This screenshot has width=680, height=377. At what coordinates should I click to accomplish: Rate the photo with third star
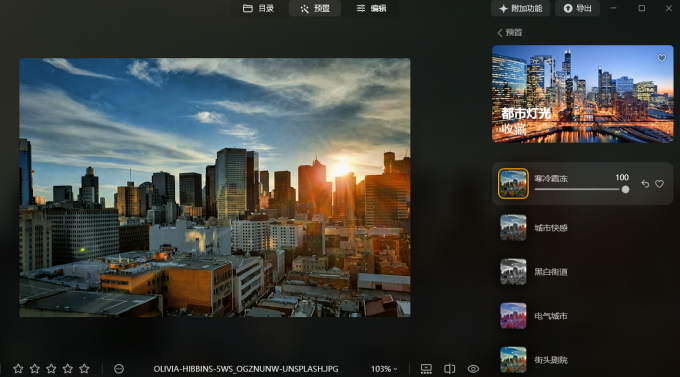point(51,369)
